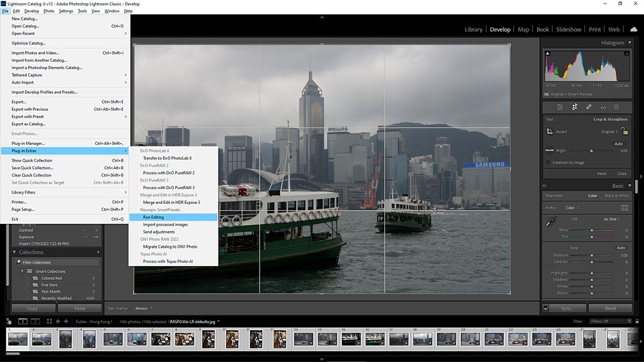
Task: Click the Sync settings button
Action: [567, 308]
